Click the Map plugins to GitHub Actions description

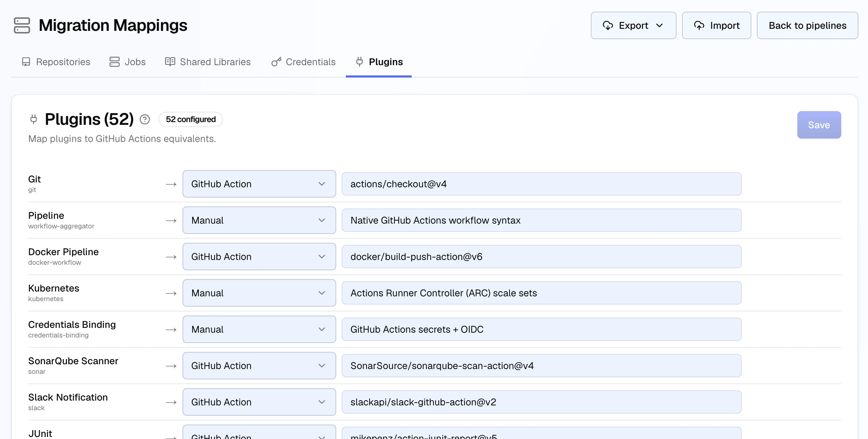(x=122, y=139)
